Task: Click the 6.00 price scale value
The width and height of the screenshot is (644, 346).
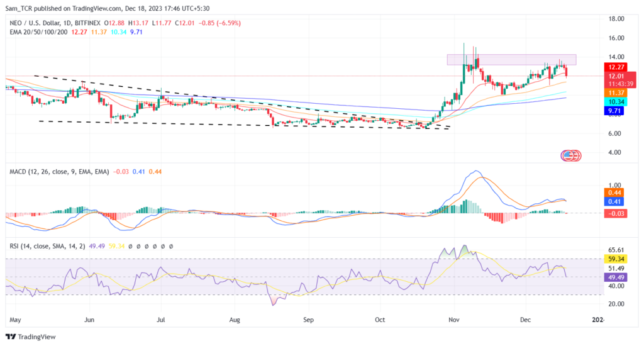Action: (614, 133)
